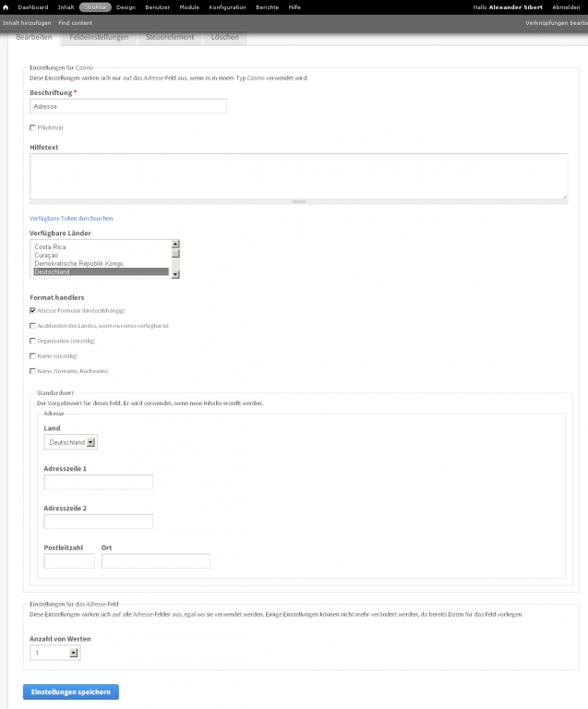The image size is (588, 709).
Task: Expand Anzahl von Werten dropdown
Action: pyautogui.click(x=55, y=653)
